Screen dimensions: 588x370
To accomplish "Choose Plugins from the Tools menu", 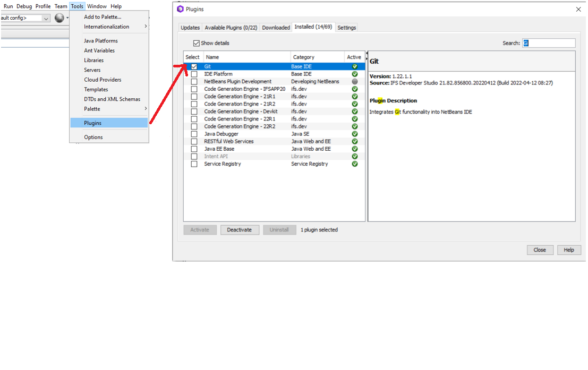I will (109, 123).
